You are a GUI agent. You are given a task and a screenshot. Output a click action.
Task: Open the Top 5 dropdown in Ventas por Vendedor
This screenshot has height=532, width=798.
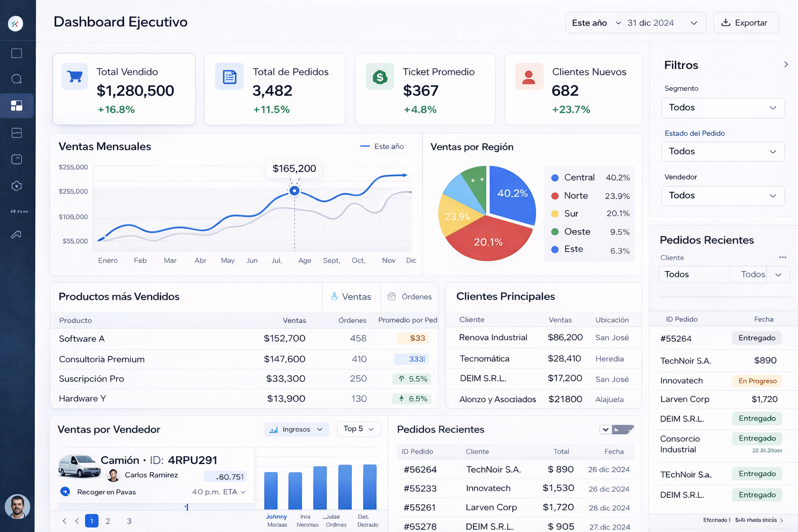click(358, 429)
